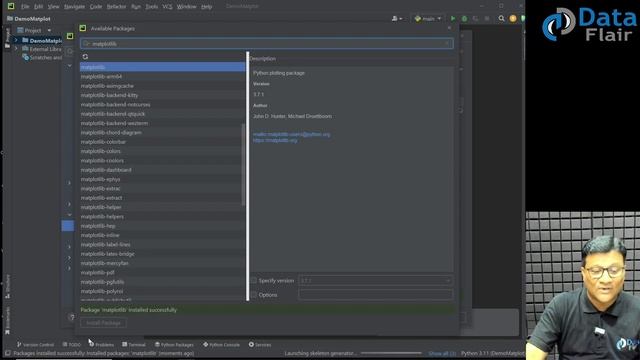Select matplotlib-arm64 in package list
Viewport: 640px width, 360px height.
162,76
